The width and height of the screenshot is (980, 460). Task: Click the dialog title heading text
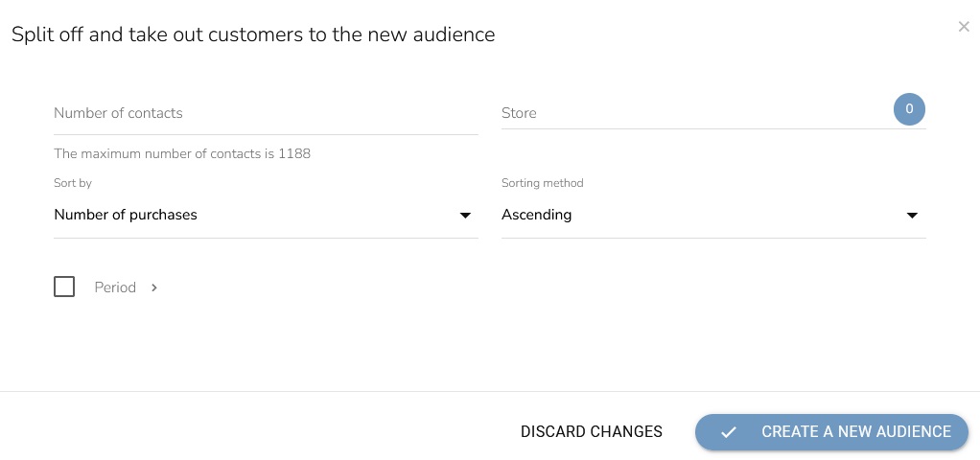coord(253,35)
